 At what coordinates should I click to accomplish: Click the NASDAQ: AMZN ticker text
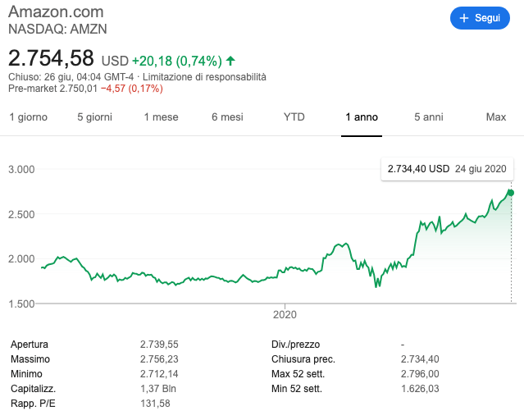point(57,29)
